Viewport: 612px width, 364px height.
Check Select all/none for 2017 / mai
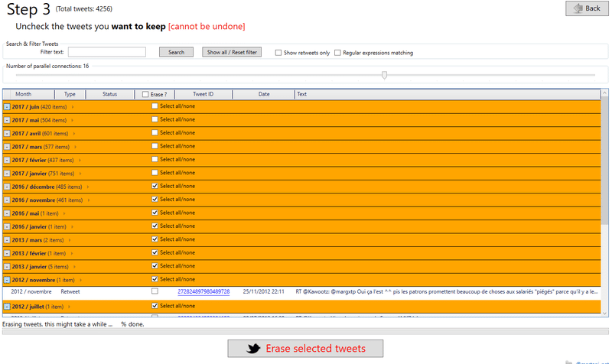point(155,120)
